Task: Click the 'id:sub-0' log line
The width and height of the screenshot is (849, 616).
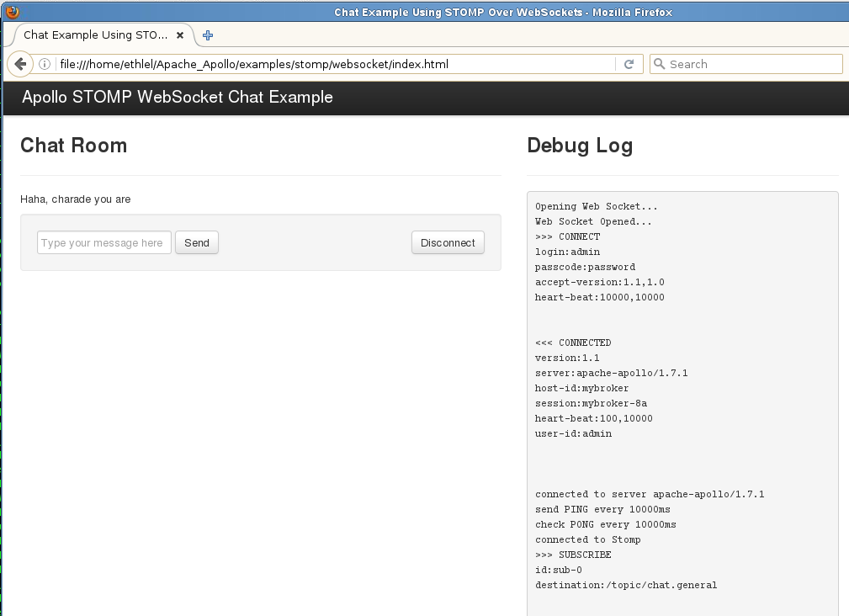Action: 558,570
